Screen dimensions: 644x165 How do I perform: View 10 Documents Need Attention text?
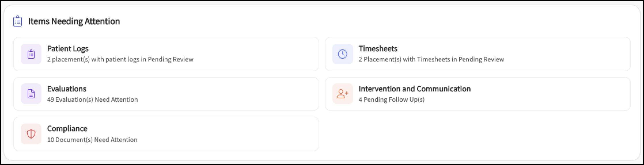pyautogui.click(x=92, y=140)
